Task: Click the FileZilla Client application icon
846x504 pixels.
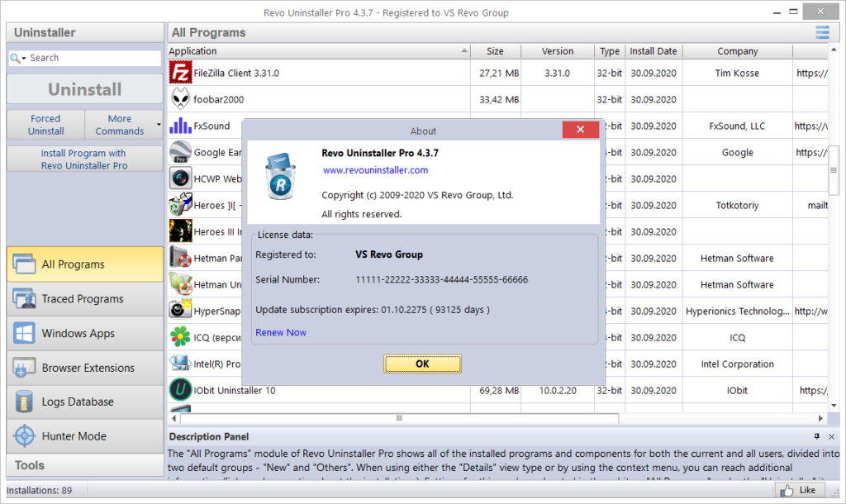Action: coord(180,73)
